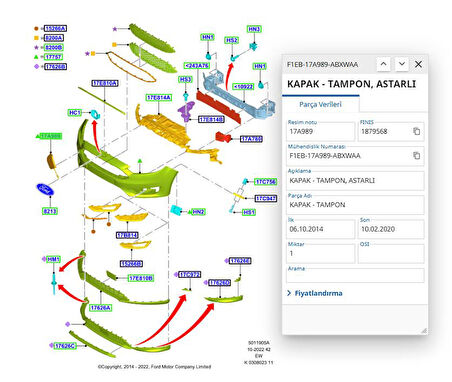
Task: Click the Parça Adı field
Action: [355, 205]
